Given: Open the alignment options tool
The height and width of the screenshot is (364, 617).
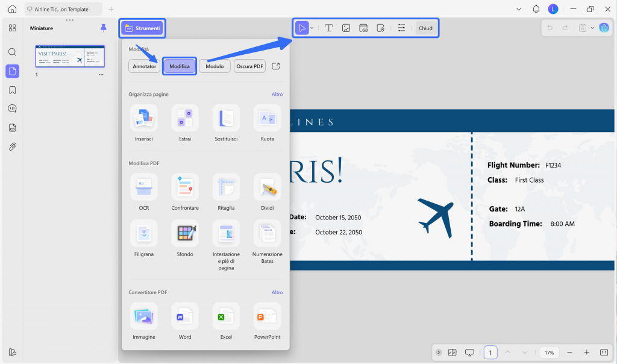Looking at the screenshot, I should point(401,28).
